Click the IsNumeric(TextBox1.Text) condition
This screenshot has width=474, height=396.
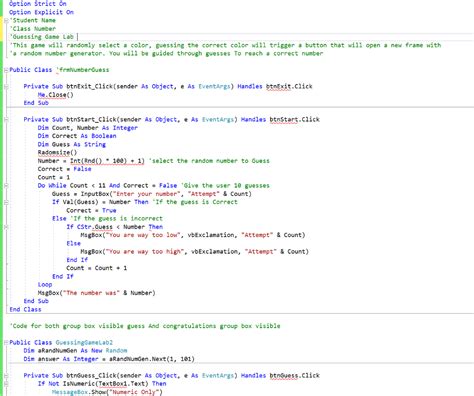106,384
